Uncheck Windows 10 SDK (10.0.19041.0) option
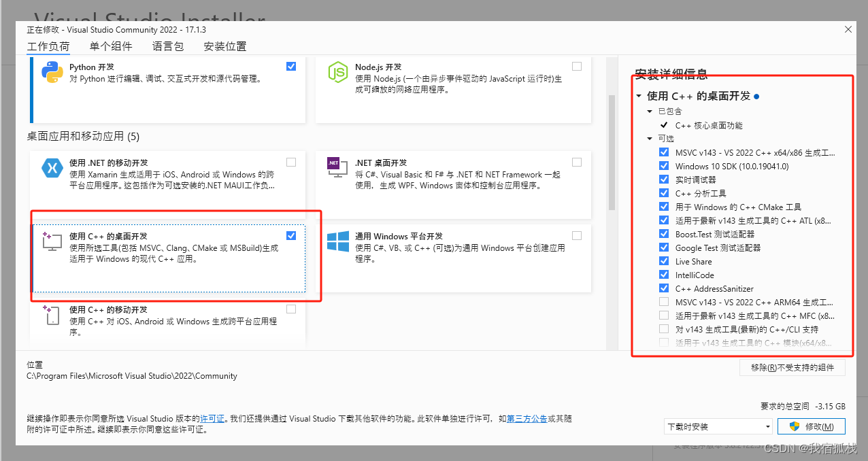The image size is (868, 461). point(664,166)
